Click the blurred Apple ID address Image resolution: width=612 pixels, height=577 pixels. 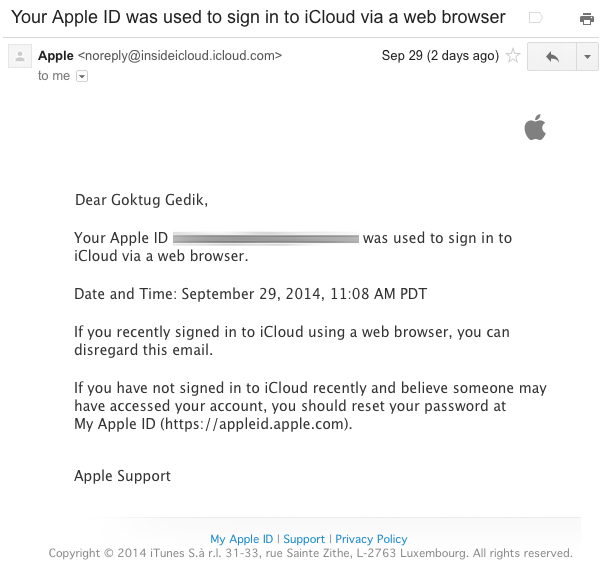pos(266,239)
